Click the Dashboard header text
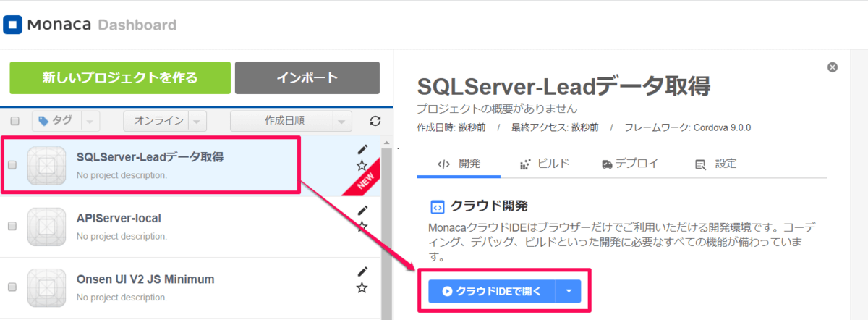Image resolution: width=868 pixels, height=320 pixels. coord(137,25)
